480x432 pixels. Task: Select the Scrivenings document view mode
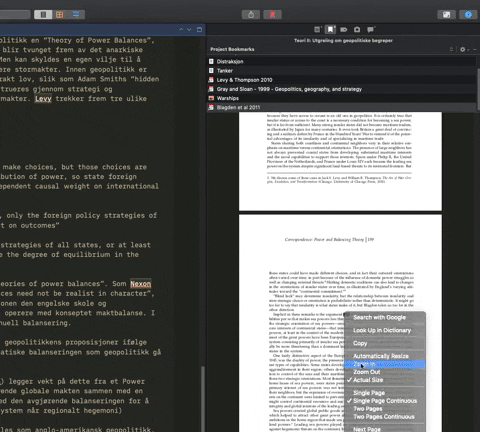tap(43, 15)
